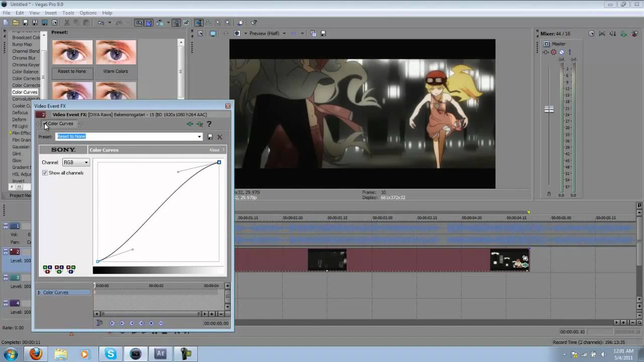Save the project with the floppy icon
This screenshot has height=362, width=644.
pyautogui.click(x=25, y=23)
